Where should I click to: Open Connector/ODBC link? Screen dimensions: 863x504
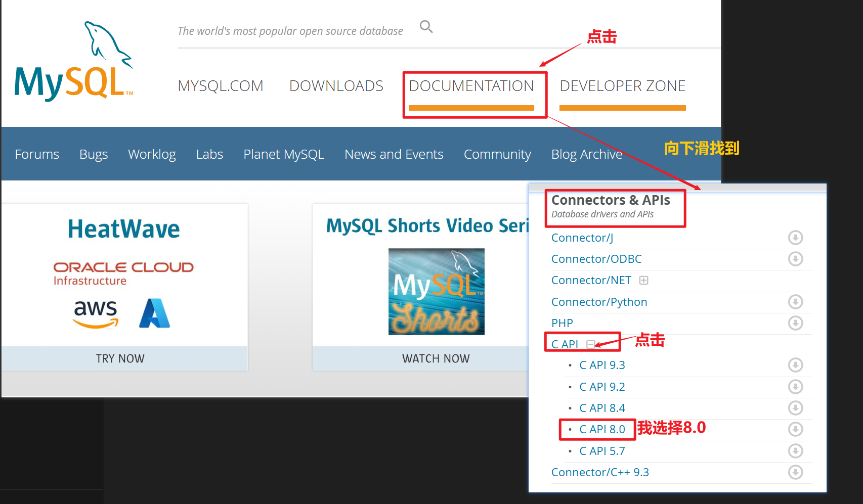coord(596,259)
